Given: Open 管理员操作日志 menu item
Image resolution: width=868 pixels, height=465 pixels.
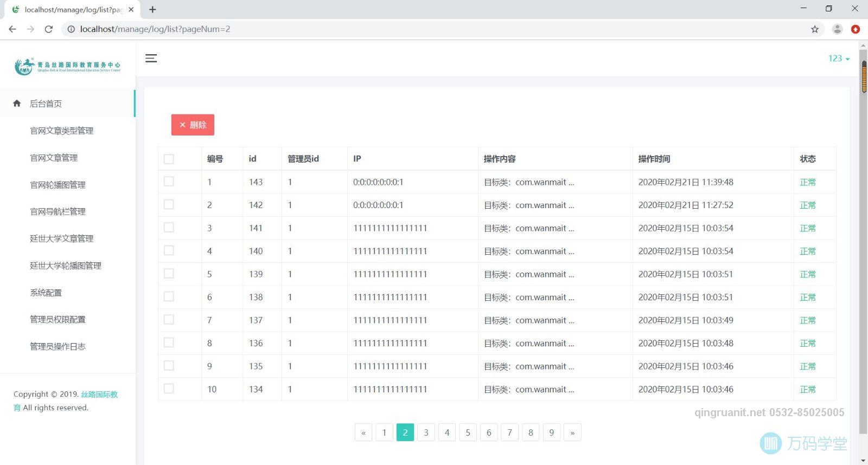Looking at the screenshot, I should pos(58,346).
